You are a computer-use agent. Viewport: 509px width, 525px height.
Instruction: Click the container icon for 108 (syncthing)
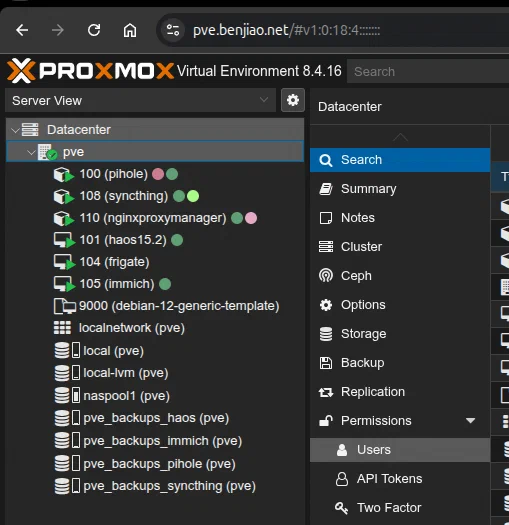(x=63, y=196)
